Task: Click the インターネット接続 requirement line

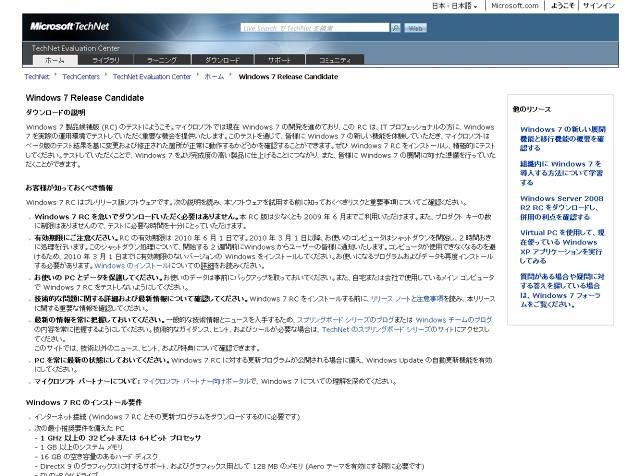Action: (167, 417)
